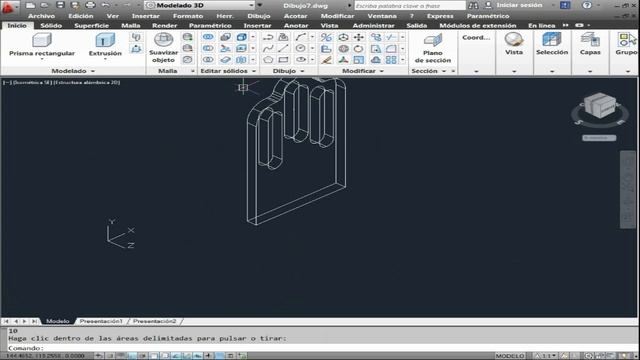The width and height of the screenshot is (640, 360).
Task: Switch to the Presentación2 layout tab
Action: (x=154, y=321)
